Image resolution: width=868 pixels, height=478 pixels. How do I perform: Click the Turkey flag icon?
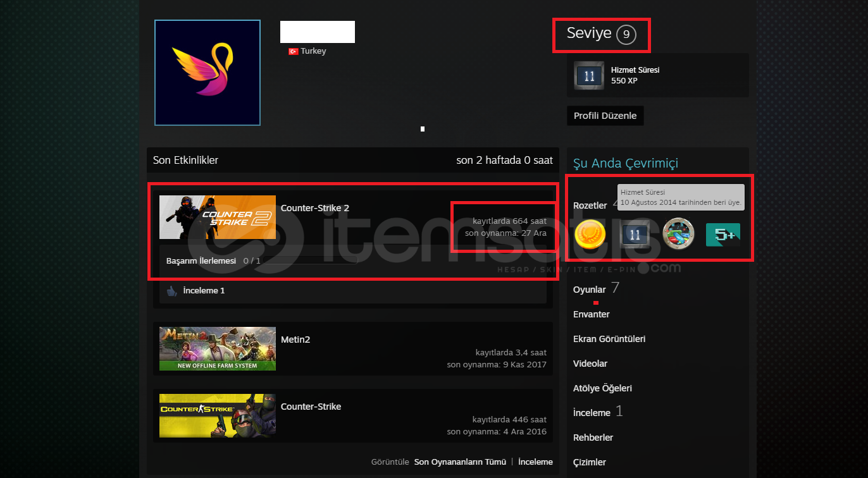coord(293,51)
